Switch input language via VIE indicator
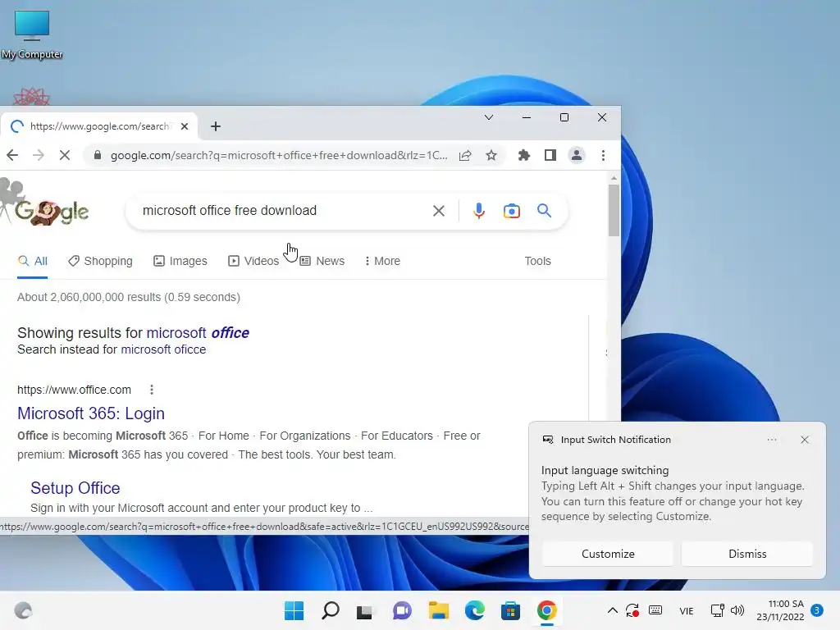Image resolution: width=840 pixels, height=630 pixels. [687, 610]
